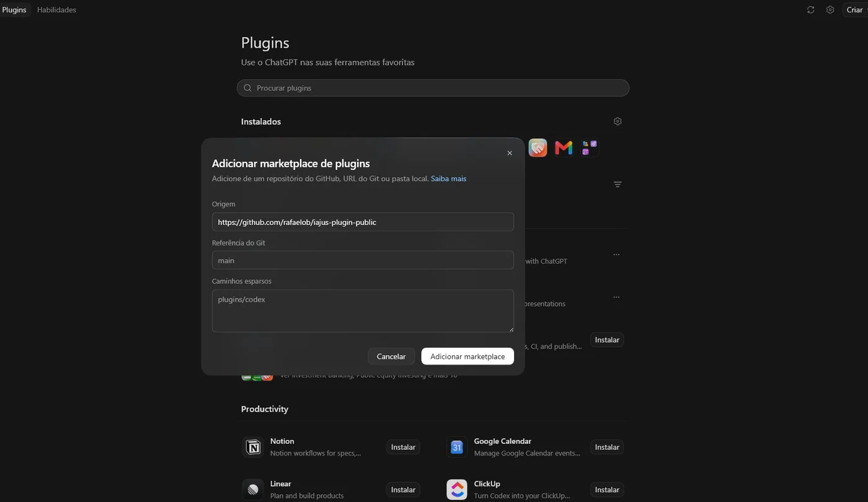This screenshot has width=868, height=502.
Task: Click the search magnifier icon
Action: point(248,88)
